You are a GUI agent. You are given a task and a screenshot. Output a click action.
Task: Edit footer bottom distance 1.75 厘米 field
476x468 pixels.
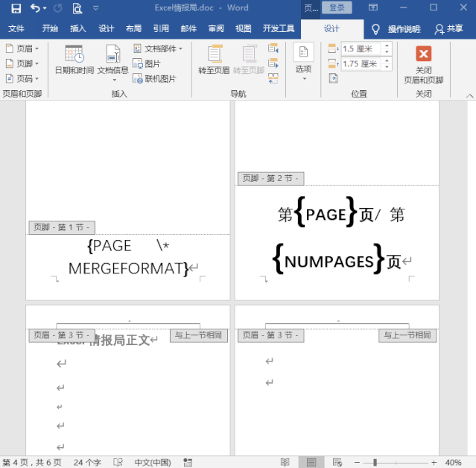coord(361,64)
